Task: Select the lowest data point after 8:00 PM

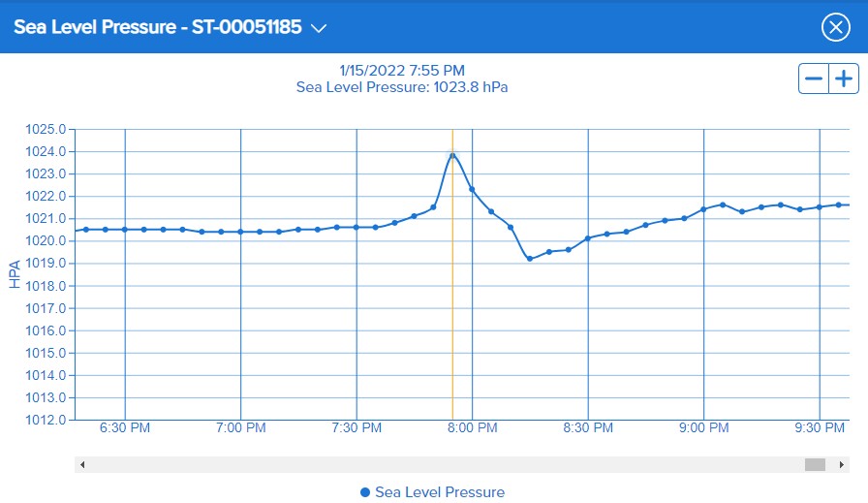Action: pos(530,259)
